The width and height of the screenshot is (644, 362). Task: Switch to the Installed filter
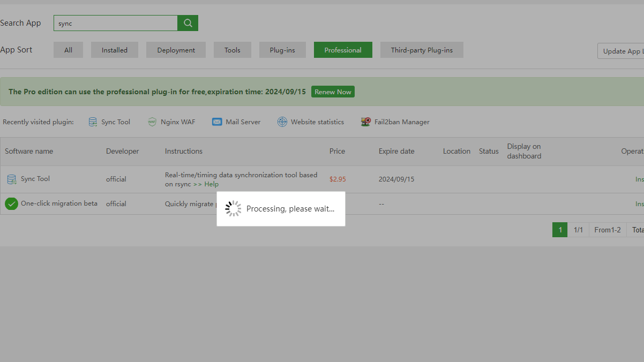click(114, 49)
